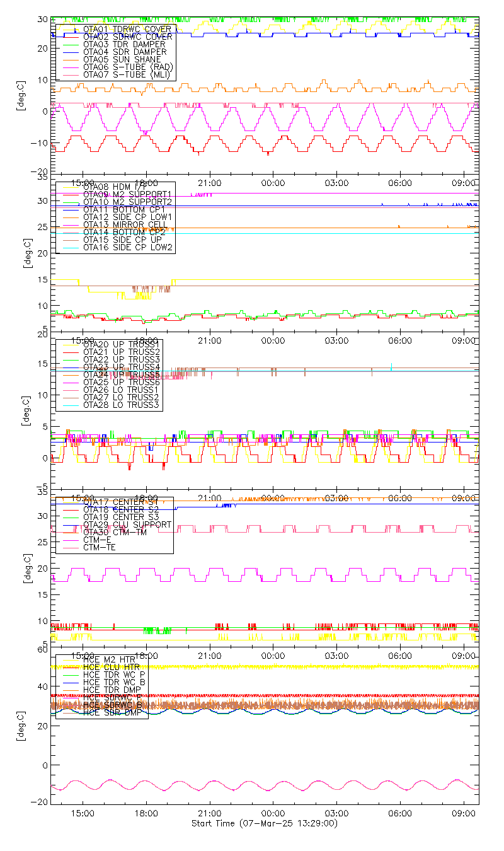Screen dimensions: 504x851
Task: Choose the OTA23 UP TRUSS4 legend entry
Action: click(x=122, y=367)
